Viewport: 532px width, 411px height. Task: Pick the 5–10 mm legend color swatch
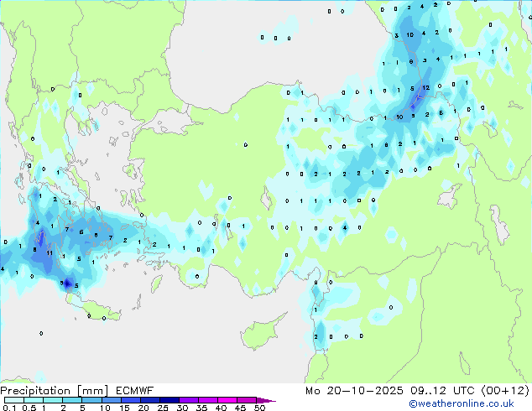point(91,400)
